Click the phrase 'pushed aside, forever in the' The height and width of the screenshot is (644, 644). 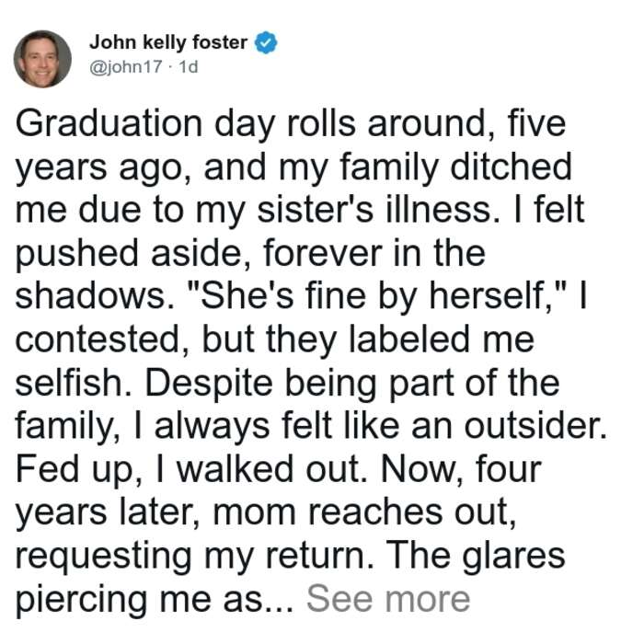pos(250,253)
